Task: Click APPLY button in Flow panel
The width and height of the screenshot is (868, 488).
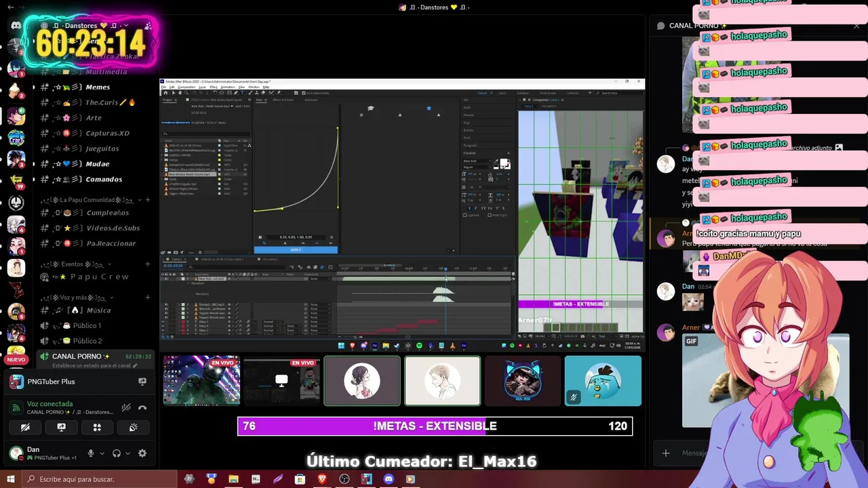Action: 296,249
